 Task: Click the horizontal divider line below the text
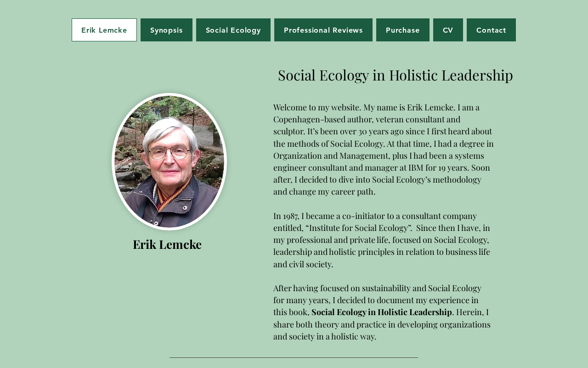pos(294,357)
